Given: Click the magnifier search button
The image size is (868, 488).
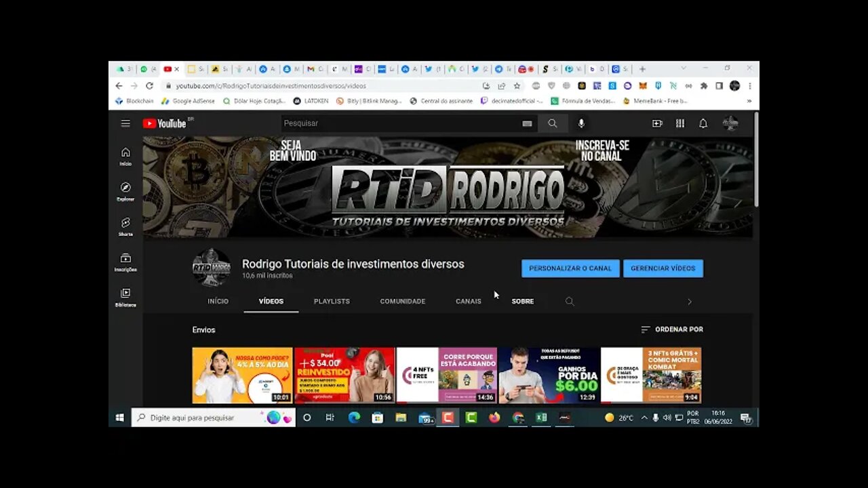Looking at the screenshot, I should (553, 123).
